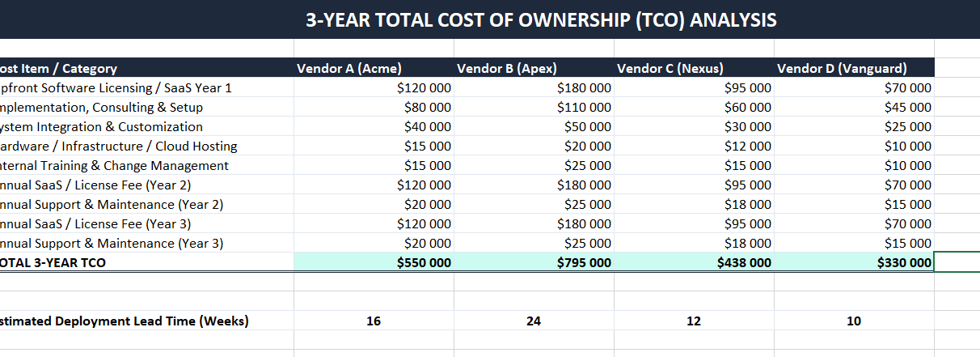The width and height of the screenshot is (980, 357).
Task: Click Vendor B lead time value 24
Action: [x=534, y=321]
